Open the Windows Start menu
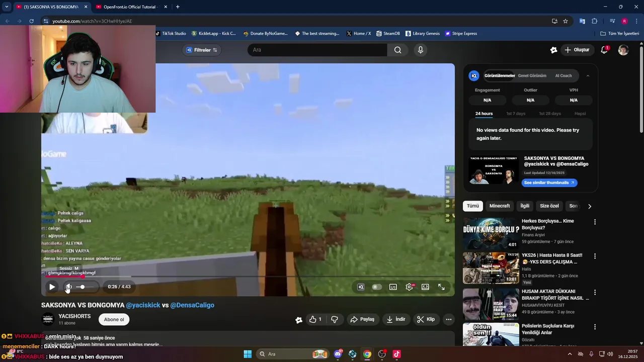This screenshot has height=362, width=644. coord(248,354)
